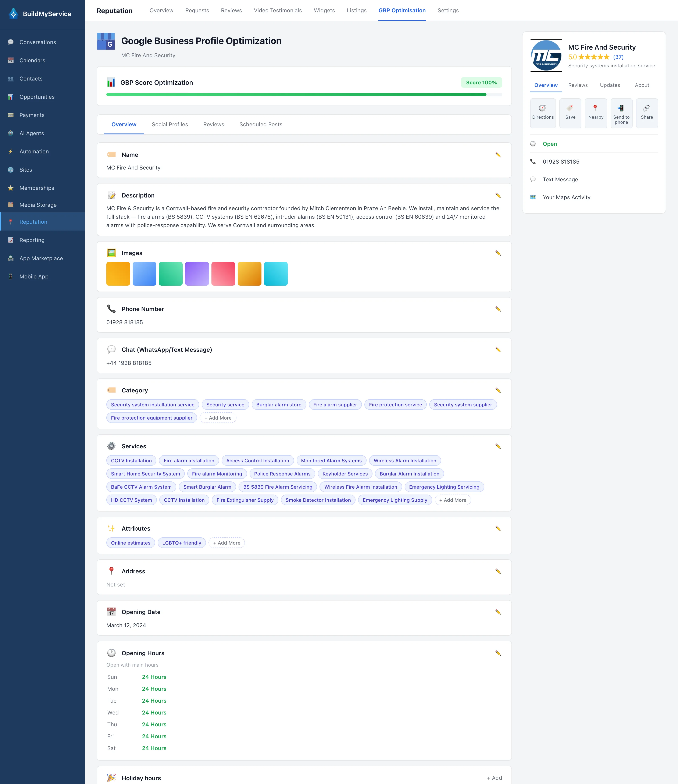This screenshot has width=678, height=784.
Task: Select the orange image thumbnail
Action: coord(118,274)
